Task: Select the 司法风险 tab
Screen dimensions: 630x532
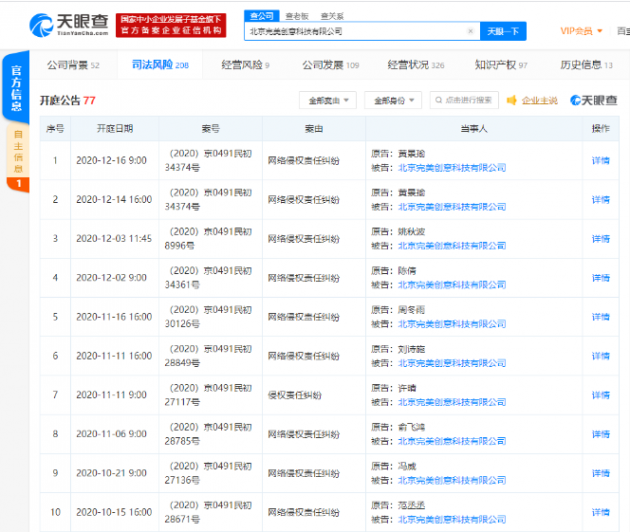Action: (160, 65)
